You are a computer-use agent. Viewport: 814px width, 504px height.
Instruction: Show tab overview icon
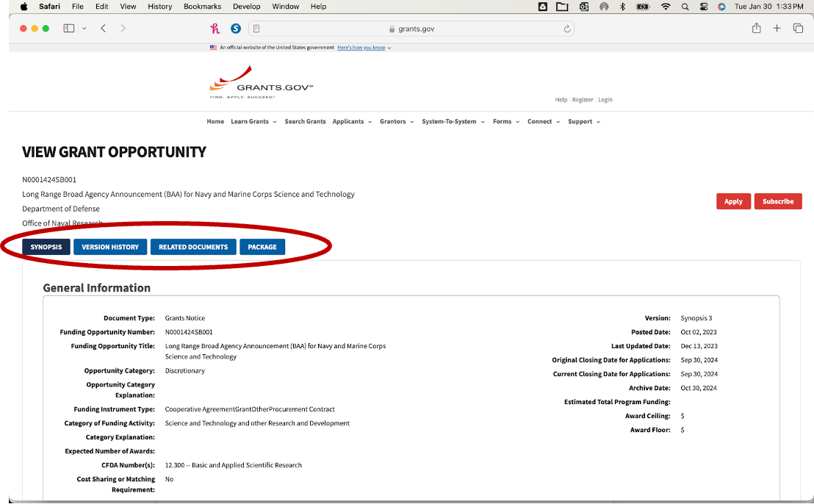[798, 29]
